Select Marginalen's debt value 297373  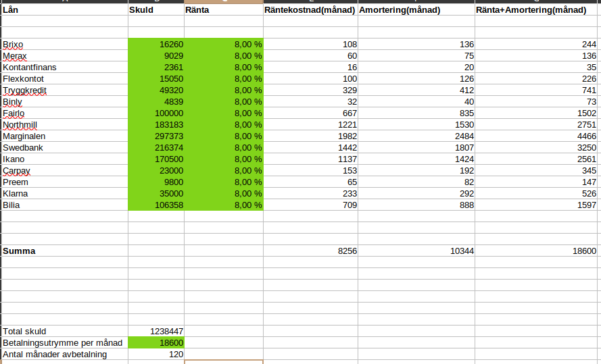155,136
